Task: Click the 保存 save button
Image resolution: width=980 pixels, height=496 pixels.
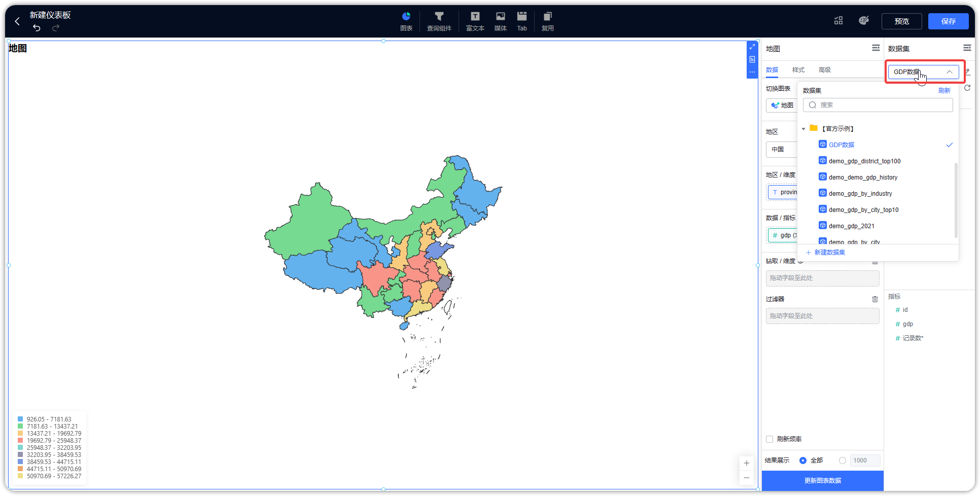Action: (948, 21)
